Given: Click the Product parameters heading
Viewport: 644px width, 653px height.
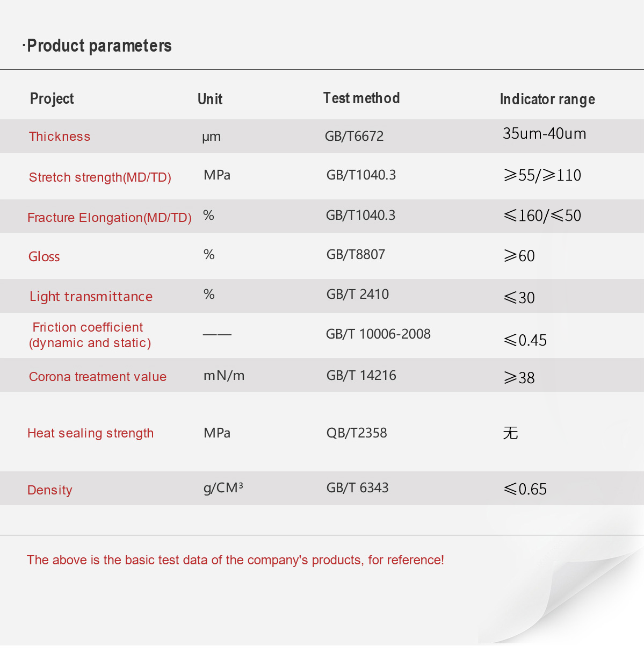Looking at the screenshot, I should (97, 46).
